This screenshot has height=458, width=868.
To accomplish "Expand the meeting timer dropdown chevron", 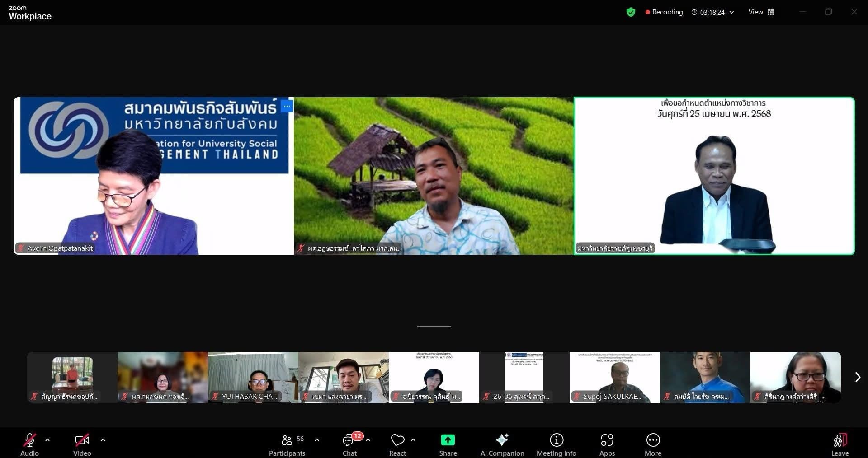I will click(x=732, y=12).
